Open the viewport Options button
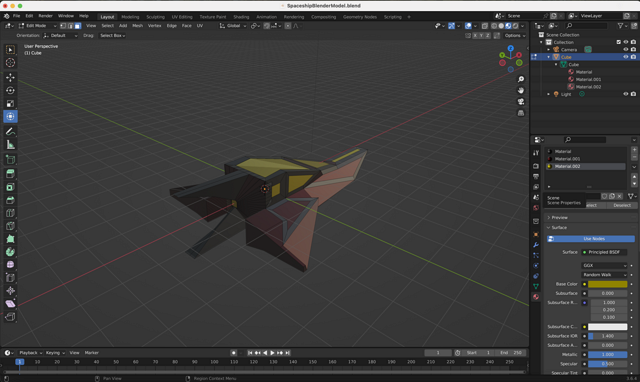This screenshot has height=382, width=640. pyautogui.click(x=515, y=36)
